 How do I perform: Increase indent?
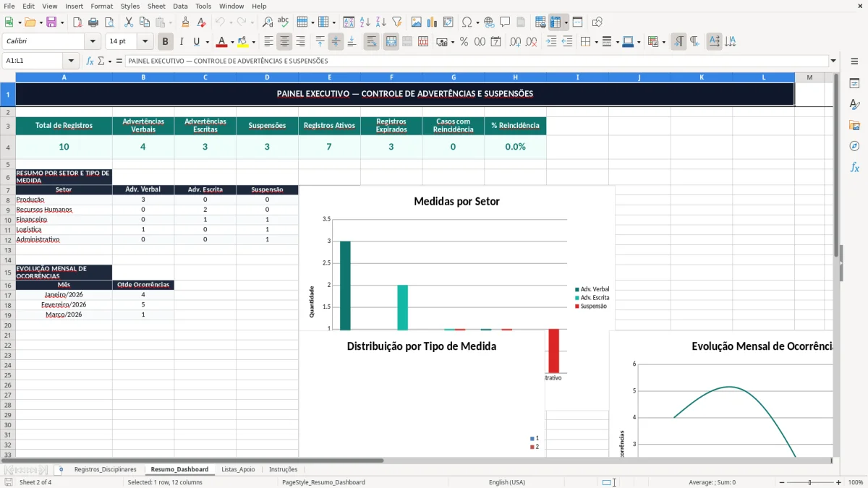click(551, 42)
